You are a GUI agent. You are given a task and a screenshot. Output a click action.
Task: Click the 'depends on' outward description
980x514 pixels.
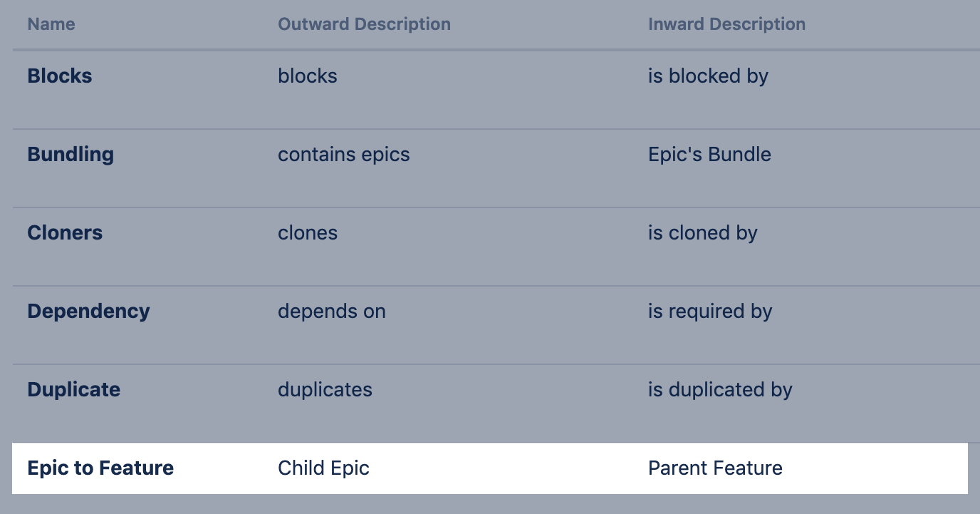click(332, 312)
